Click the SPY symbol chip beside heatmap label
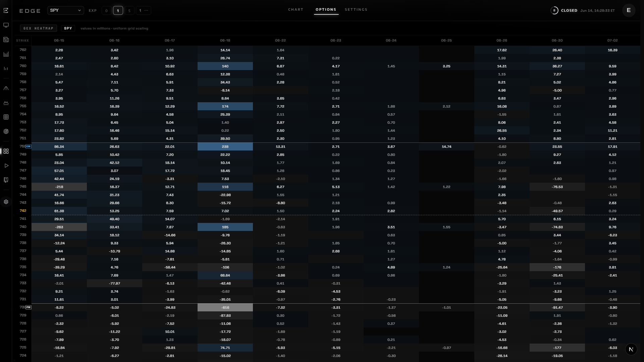The width and height of the screenshot is (644, 362). pyautogui.click(x=68, y=28)
